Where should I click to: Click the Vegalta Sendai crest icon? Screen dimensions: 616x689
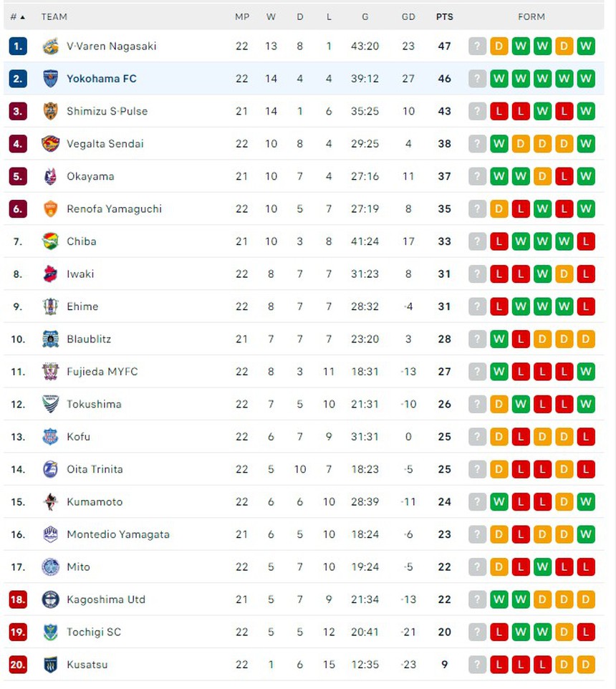coord(50,144)
